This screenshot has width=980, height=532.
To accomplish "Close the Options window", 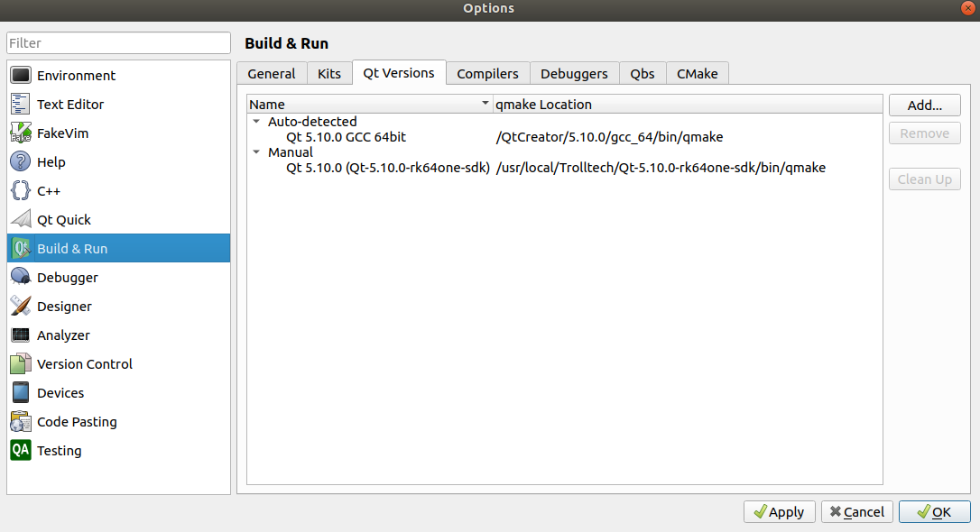I will 968,7.
